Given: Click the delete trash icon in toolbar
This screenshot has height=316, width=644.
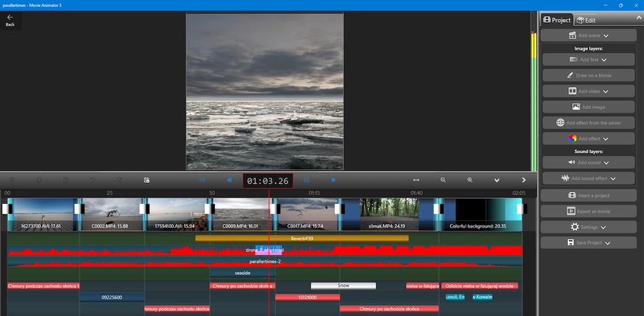Looking at the screenshot, I should [11, 180].
